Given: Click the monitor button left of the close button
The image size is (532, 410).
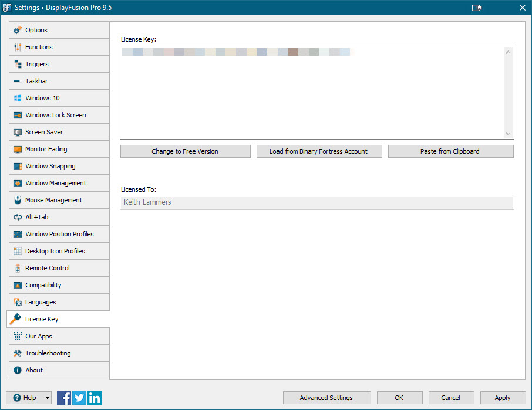Looking at the screenshot, I should 476,8.
